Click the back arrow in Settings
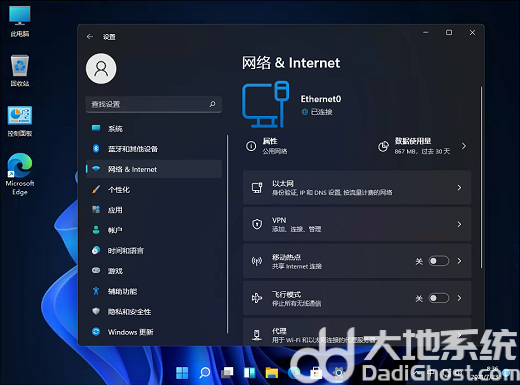 point(90,37)
